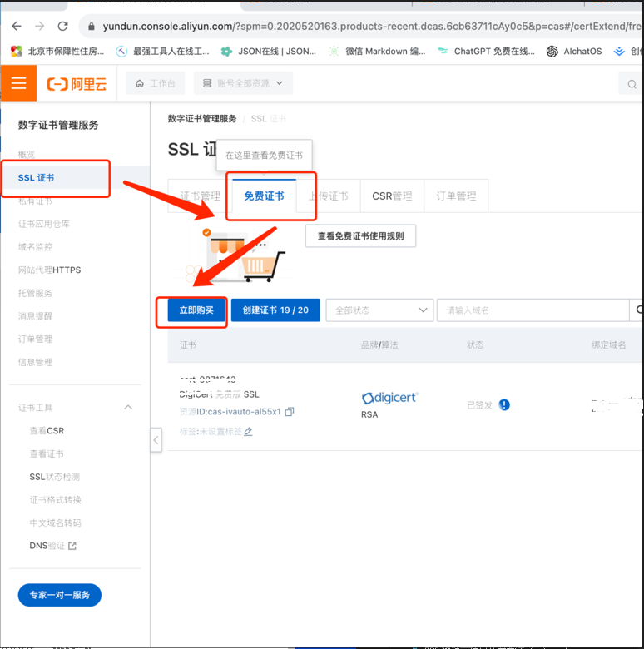This screenshot has width=644, height=649.
Task: Open 私有证书 in the sidebar
Action: 35,201
